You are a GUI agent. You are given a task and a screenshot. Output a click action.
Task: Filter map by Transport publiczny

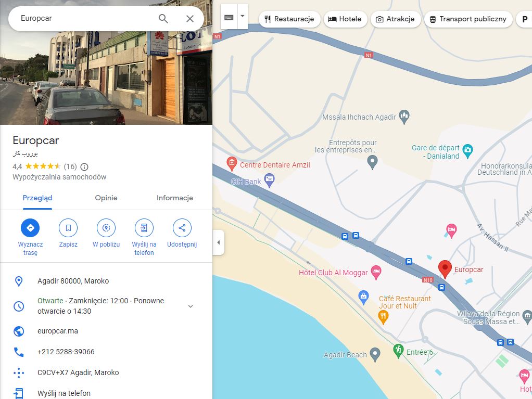click(x=468, y=19)
